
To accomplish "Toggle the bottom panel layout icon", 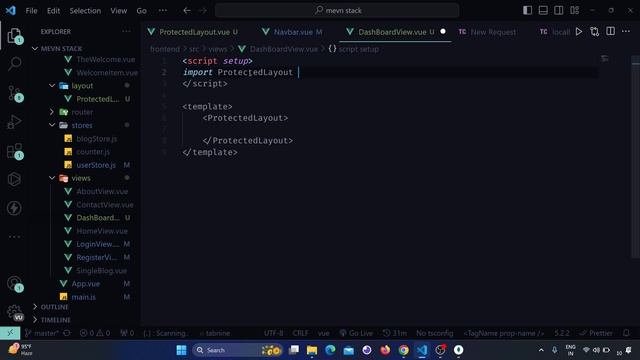I will [x=543, y=10].
